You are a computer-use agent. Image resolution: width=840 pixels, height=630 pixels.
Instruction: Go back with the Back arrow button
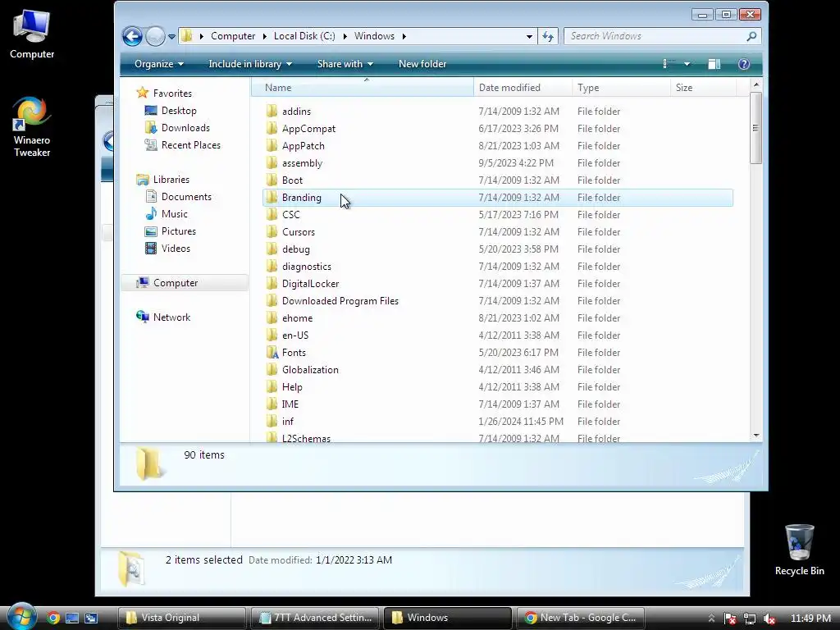(132, 36)
